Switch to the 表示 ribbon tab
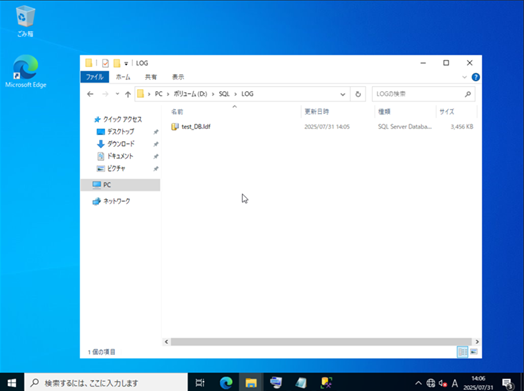 (178, 77)
